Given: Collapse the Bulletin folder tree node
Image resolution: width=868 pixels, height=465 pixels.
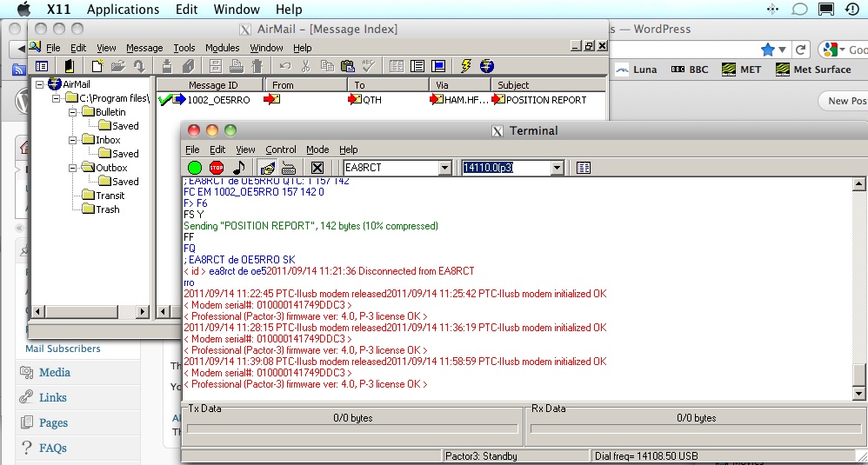Looking at the screenshot, I should coord(74,112).
